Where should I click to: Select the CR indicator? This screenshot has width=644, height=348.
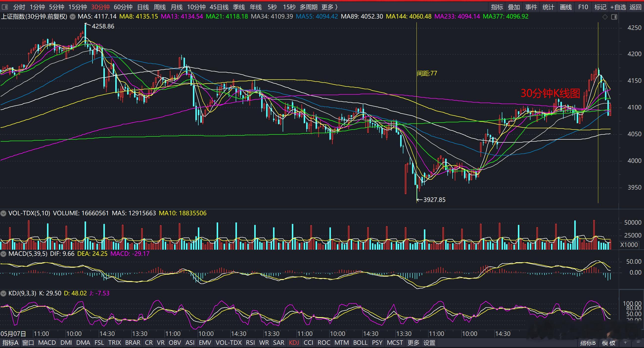click(149, 343)
